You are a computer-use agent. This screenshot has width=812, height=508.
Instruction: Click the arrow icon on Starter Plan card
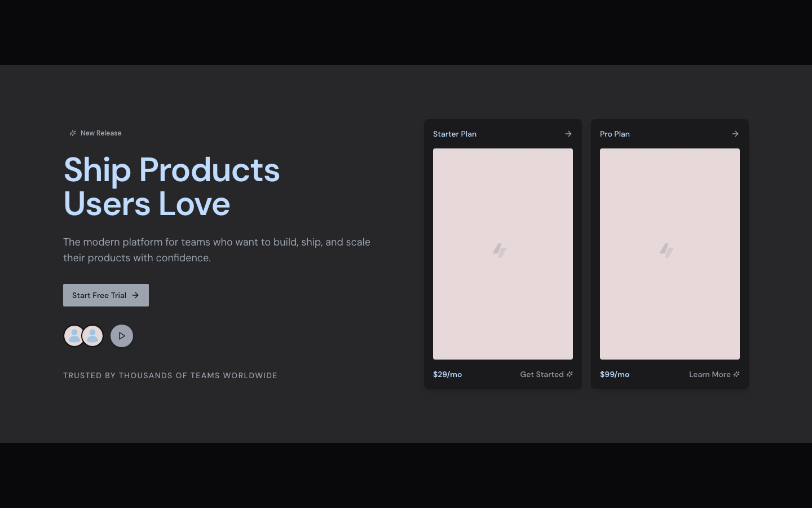coord(568,134)
